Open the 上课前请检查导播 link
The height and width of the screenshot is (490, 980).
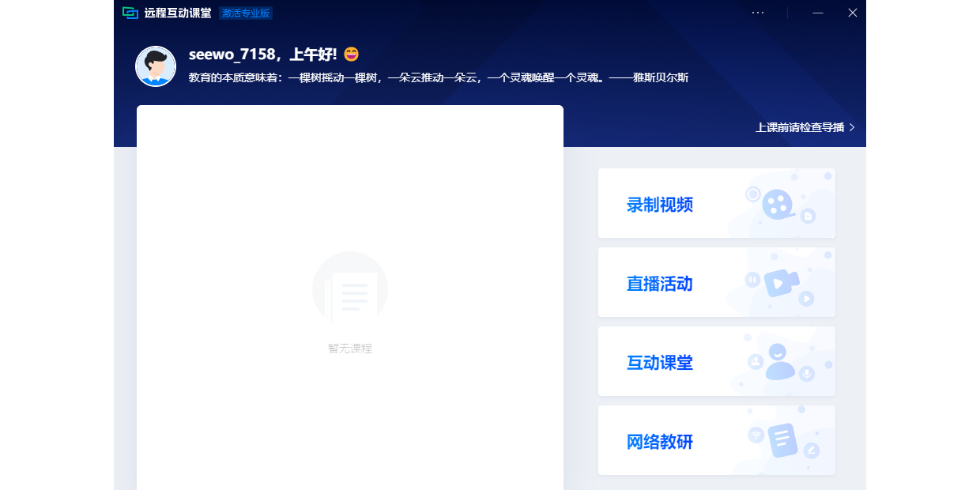pos(799,127)
